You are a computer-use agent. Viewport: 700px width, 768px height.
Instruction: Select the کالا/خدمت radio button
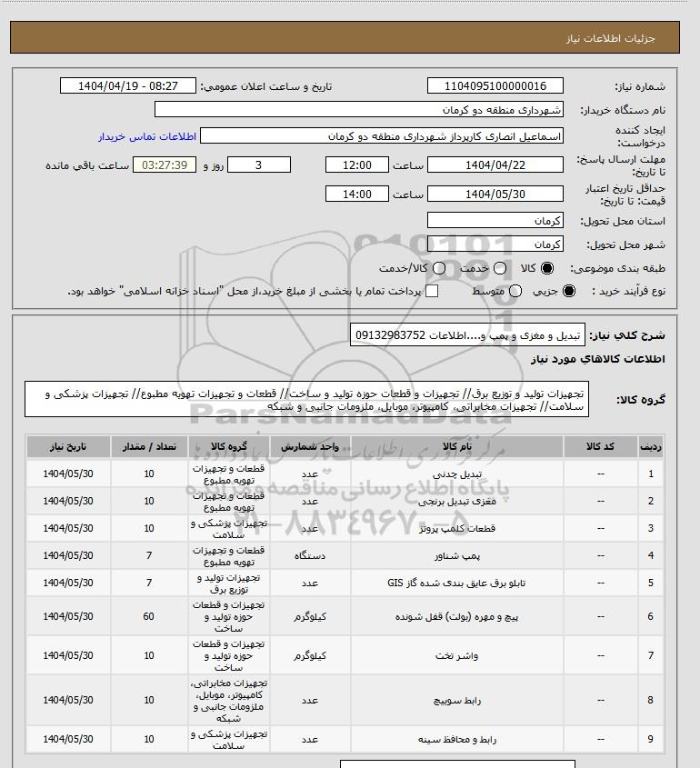tap(439, 268)
